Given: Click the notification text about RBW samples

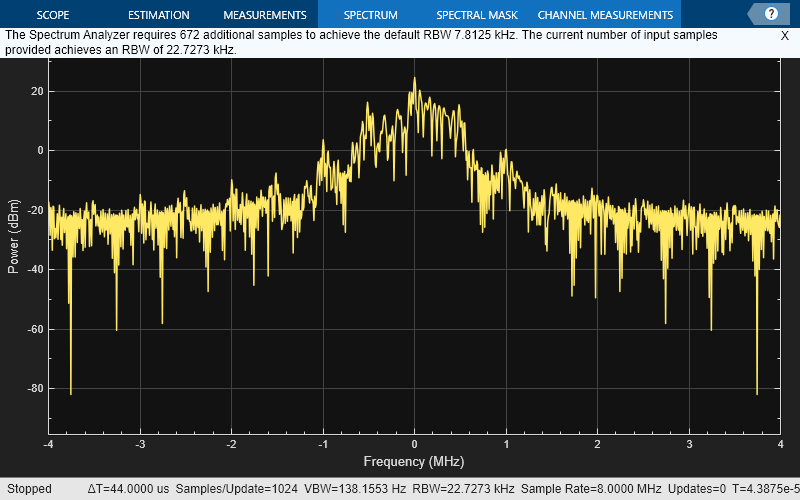Looking at the screenshot, I should (x=361, y=42).
